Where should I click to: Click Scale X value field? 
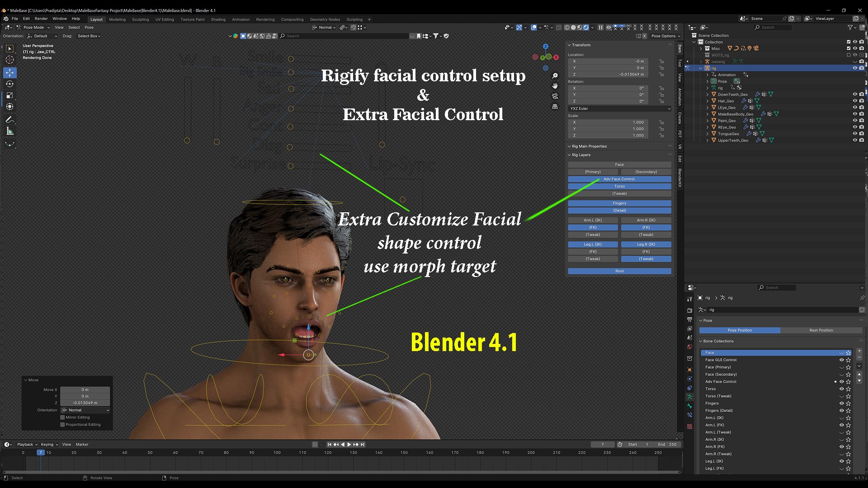pyautogui.click(x=609, y=122)
